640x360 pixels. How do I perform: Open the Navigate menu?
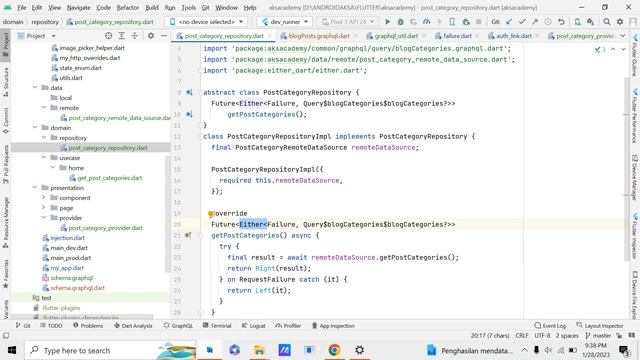coord(78,7)
